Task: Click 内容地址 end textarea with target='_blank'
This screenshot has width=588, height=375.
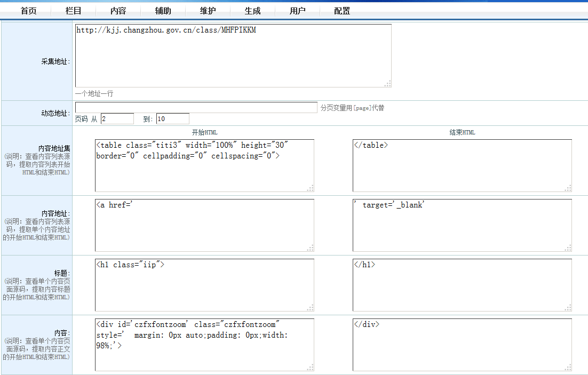Action: click(462, 225)
